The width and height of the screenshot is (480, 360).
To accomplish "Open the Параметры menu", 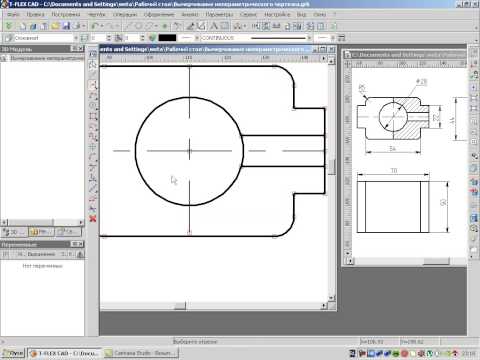I will coord(219,15).
